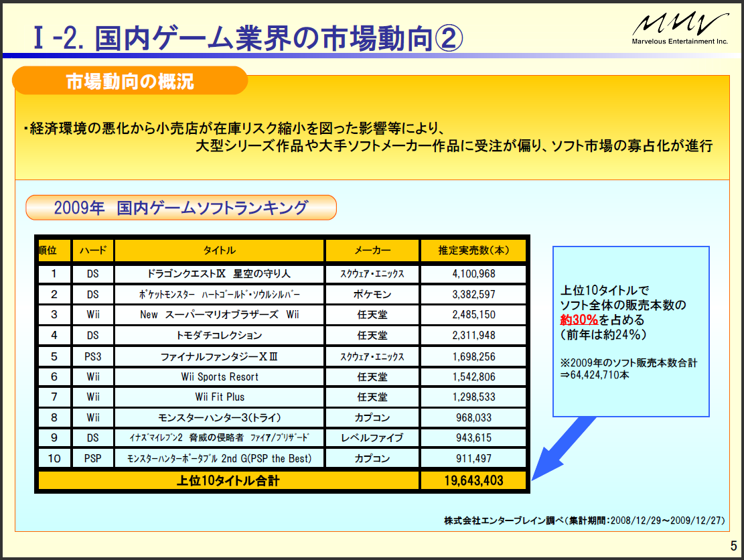744x560 pixels.
Task: Click the "PSP" hardware cell
Action: click(93, 458)
